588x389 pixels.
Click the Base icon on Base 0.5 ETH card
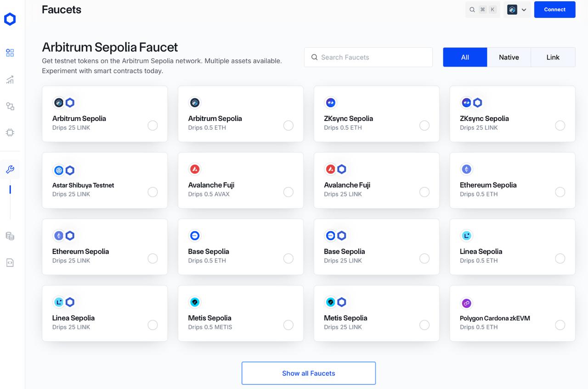[195, 236]
